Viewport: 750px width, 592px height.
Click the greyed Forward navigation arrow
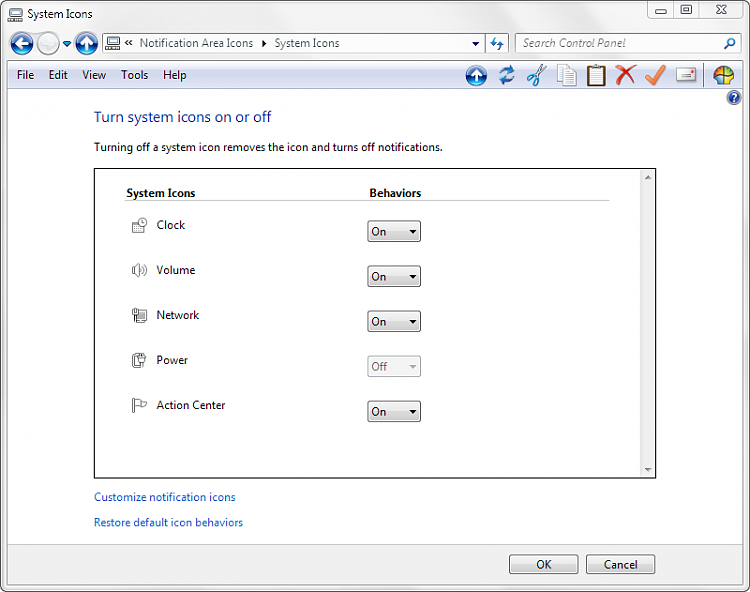[48, 44]
